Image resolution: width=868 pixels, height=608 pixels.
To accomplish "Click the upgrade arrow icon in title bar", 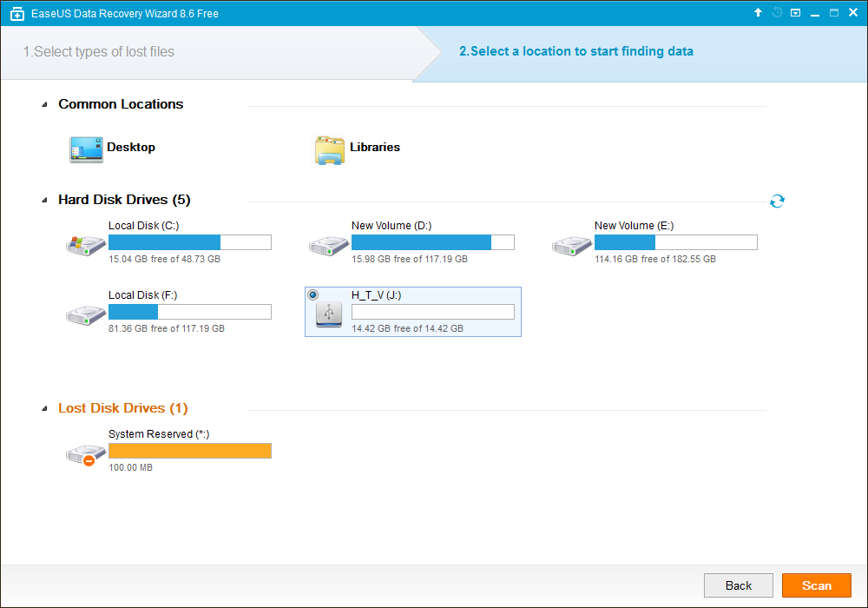I will (x=758, y=12).
